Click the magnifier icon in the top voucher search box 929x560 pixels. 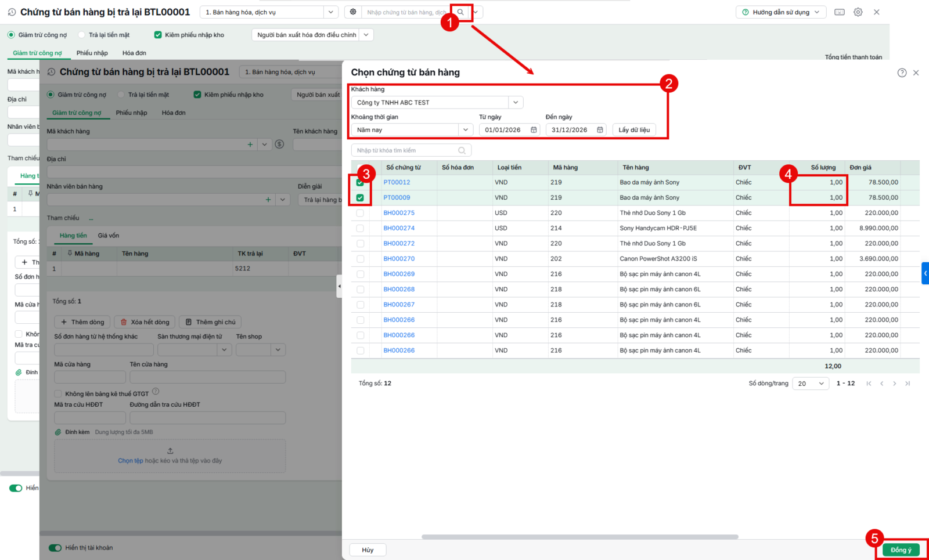pyautogui.click(x=460, y=12)
